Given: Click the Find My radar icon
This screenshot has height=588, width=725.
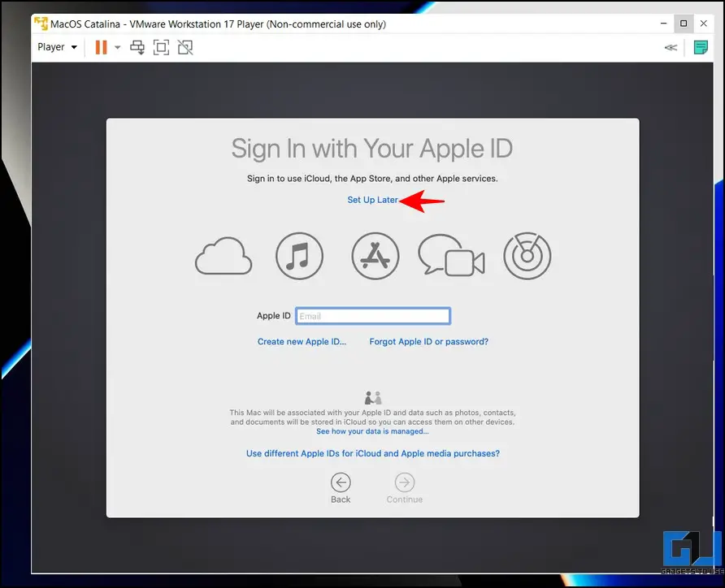Looking at the screenshot, I should click(x=527, y=256).
